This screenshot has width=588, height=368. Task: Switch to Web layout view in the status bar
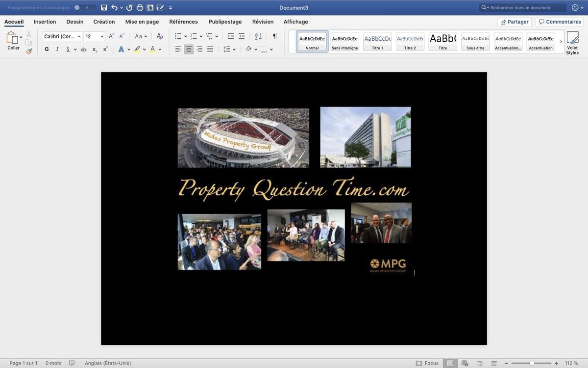(465, 363)
